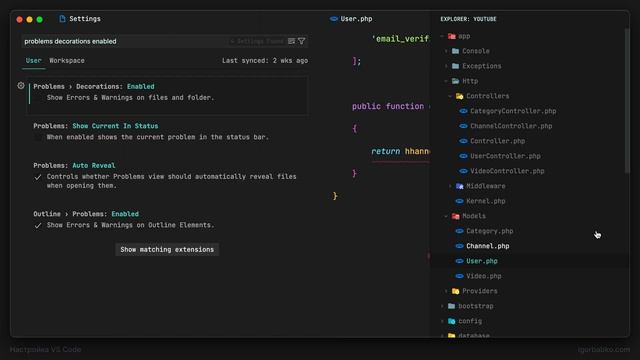Screen dimensions: 640x360
Task: Click PHP icon next to Video.php
Action: click(x=460, y=276)
